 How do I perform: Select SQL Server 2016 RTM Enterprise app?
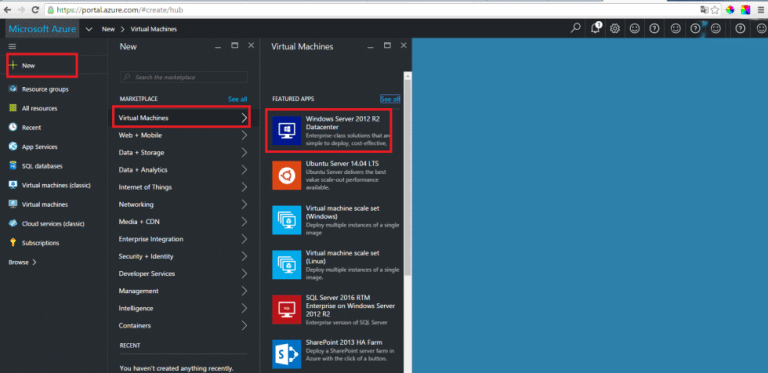[336, 310]
